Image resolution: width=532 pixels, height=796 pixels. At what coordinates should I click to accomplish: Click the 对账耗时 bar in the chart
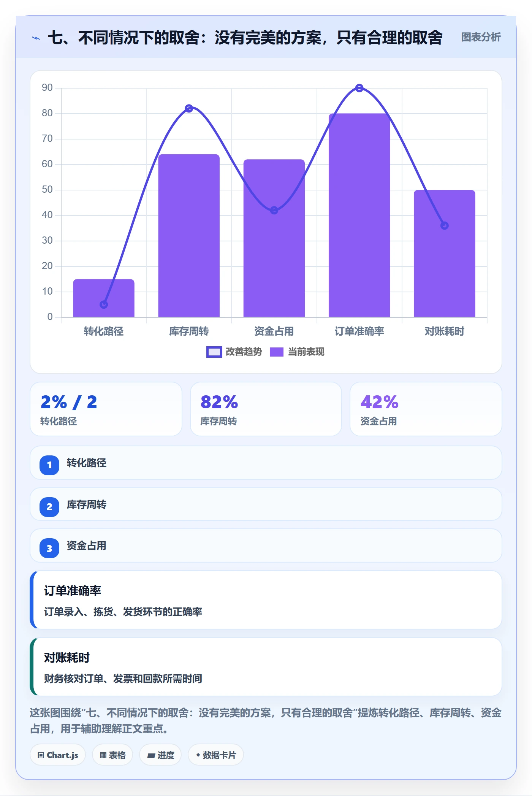point(444,254)
